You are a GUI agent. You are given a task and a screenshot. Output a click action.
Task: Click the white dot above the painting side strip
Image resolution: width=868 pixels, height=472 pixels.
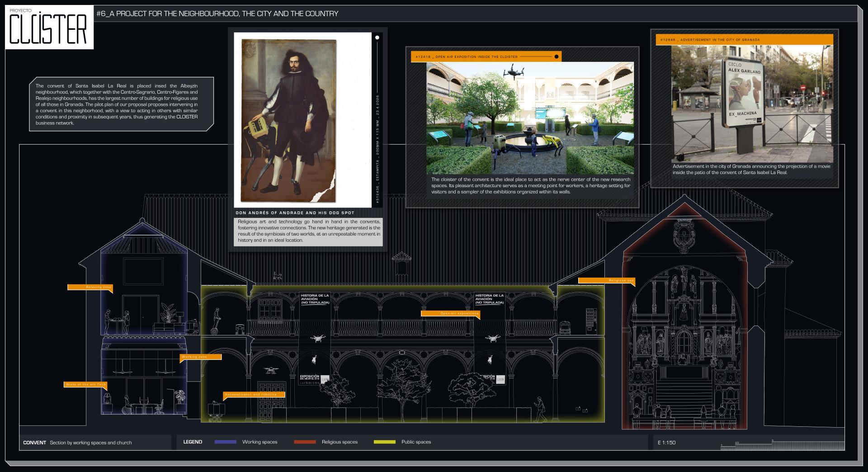click(377, 38)
